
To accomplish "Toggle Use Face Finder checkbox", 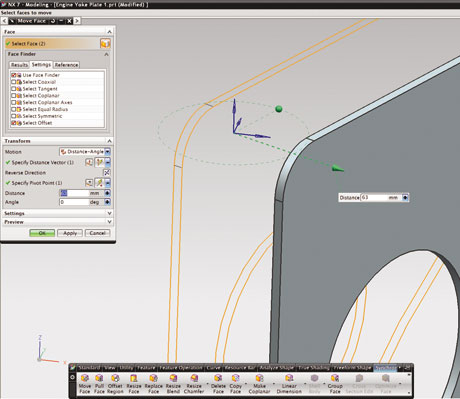I will [14, 75].
